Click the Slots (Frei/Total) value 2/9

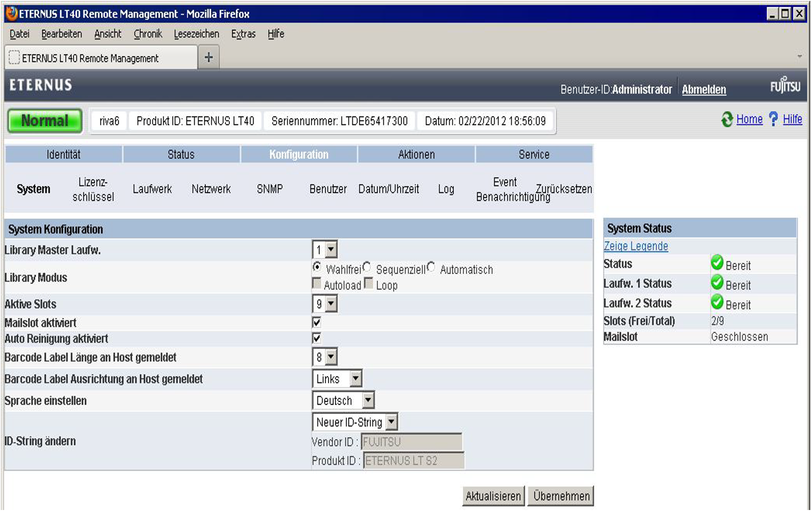click(x=718, y=321)
